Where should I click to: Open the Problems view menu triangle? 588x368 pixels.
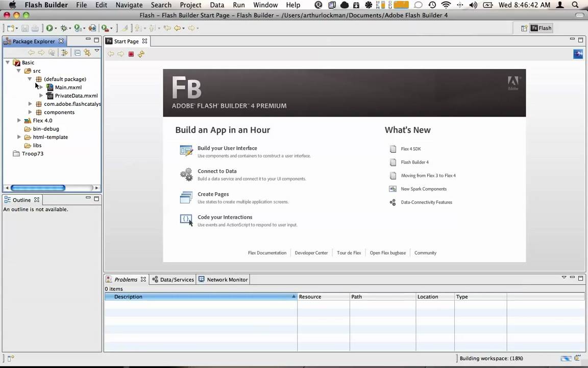(563, 278)
